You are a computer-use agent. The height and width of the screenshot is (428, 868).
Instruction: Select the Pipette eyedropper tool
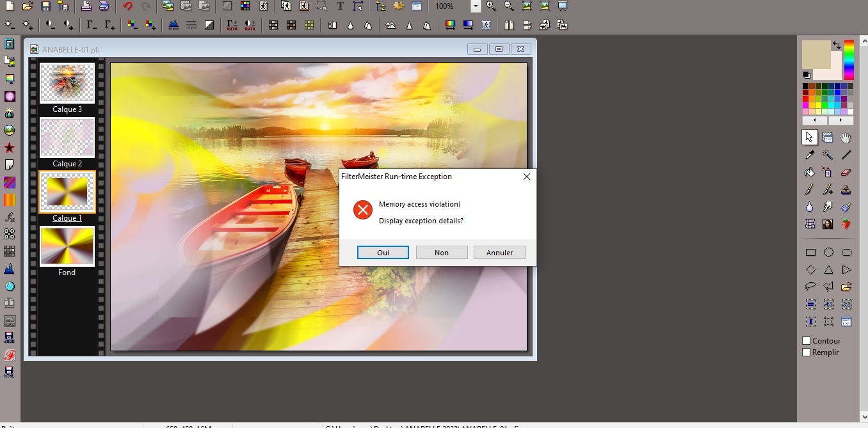(x=810, y=155)
